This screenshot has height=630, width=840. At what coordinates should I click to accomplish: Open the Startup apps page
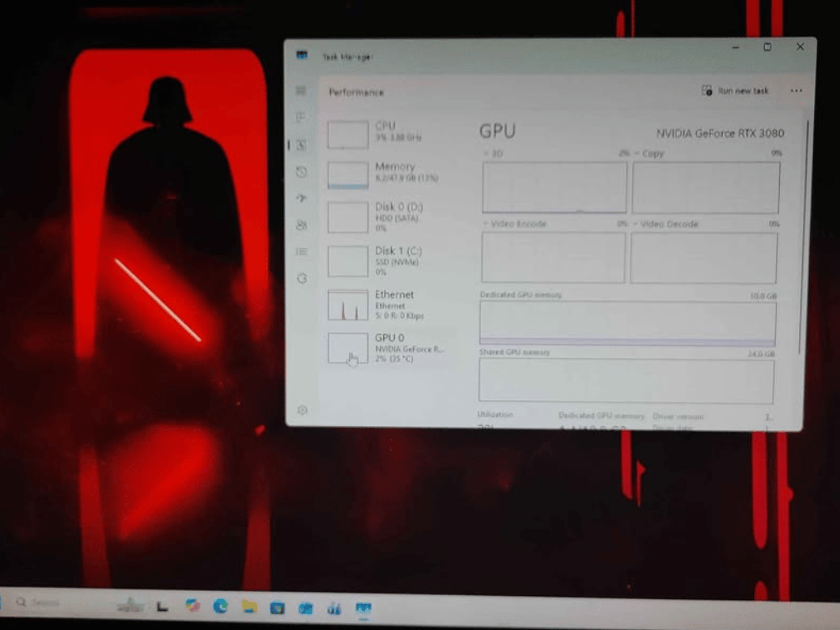tap(301, 199)
